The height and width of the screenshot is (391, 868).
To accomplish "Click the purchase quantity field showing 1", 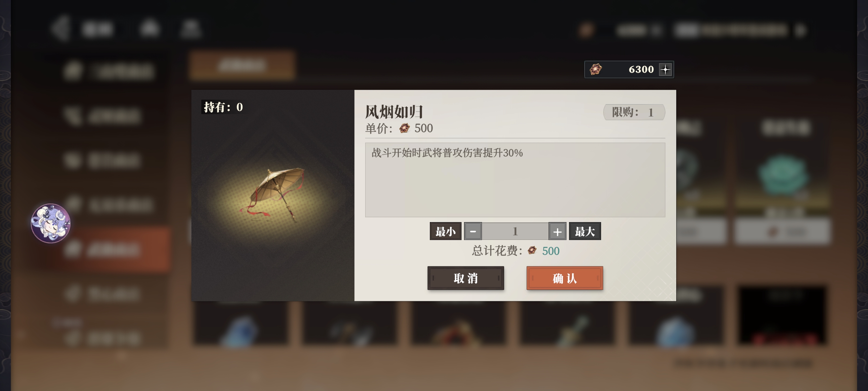I will point(515,231).
